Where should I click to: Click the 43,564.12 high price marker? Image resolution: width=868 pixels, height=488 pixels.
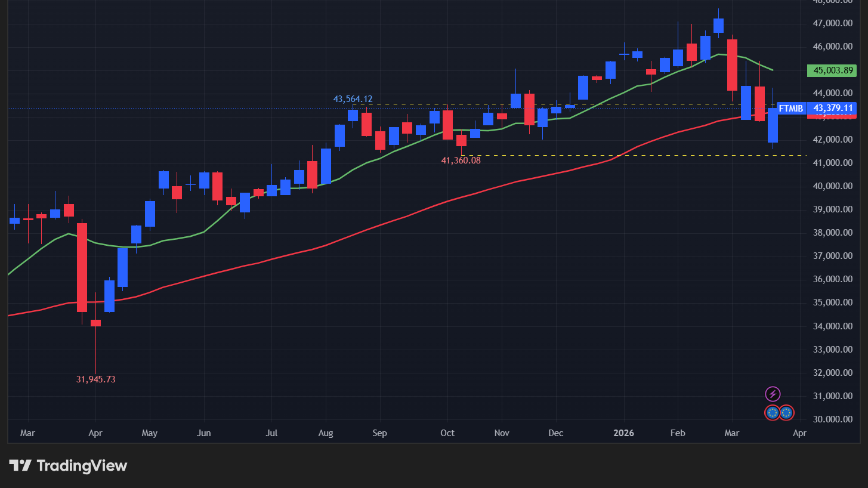coord(353,98)
